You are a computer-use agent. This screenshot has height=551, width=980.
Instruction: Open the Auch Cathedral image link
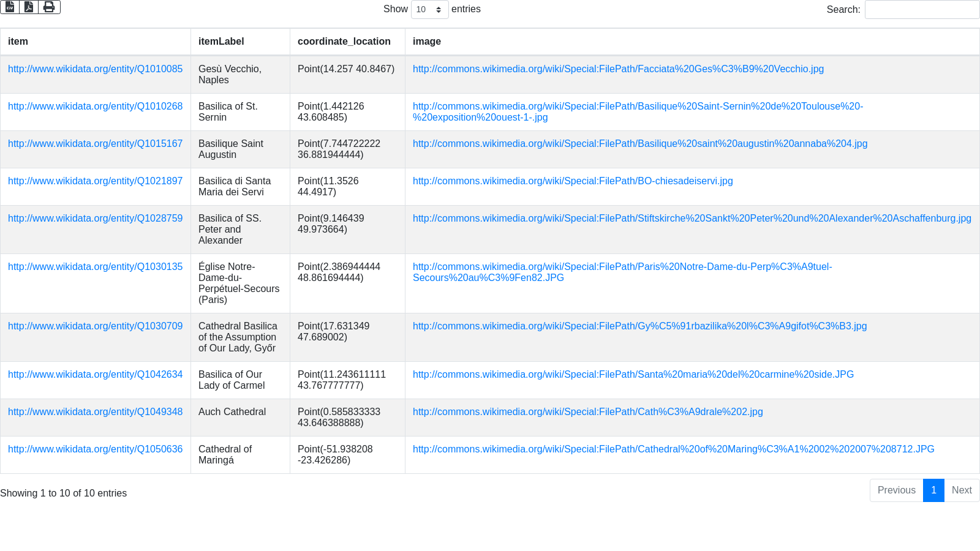coord(587,412)
